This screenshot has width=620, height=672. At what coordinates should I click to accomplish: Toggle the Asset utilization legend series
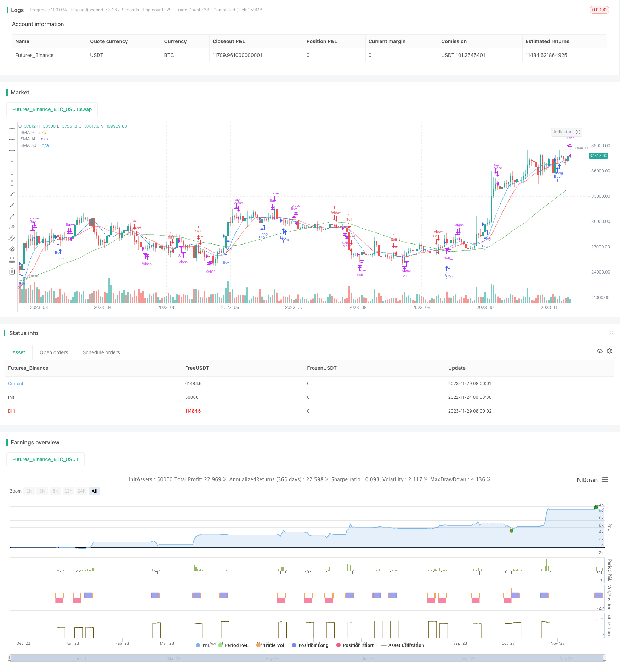tap(403, 645)
